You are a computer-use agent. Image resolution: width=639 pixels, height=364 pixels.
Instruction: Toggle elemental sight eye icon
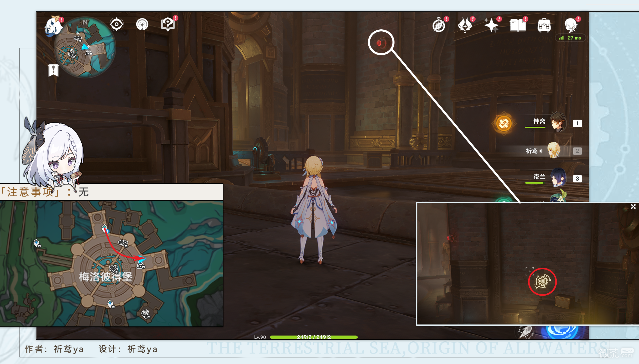click(x=116, y=25)
